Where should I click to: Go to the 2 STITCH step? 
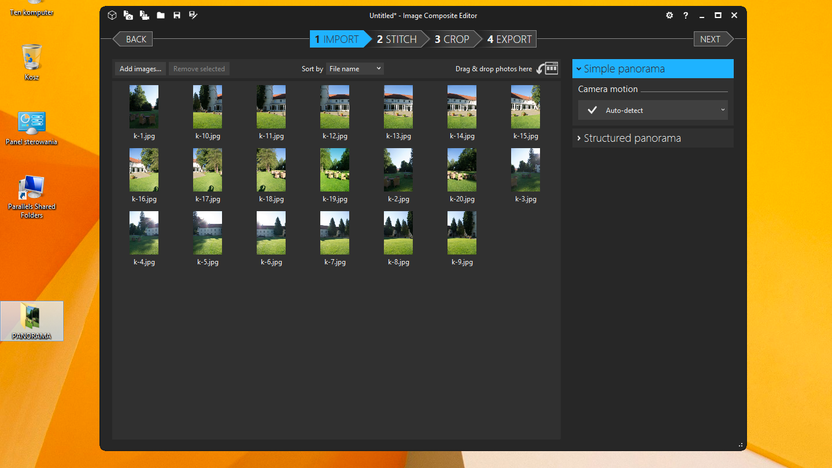click(x=397, y=39)
